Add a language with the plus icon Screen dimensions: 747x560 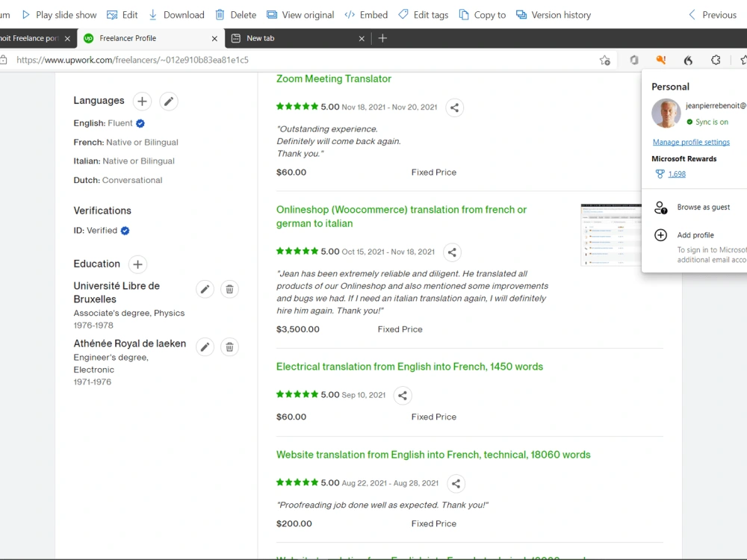tap(142, 102)
